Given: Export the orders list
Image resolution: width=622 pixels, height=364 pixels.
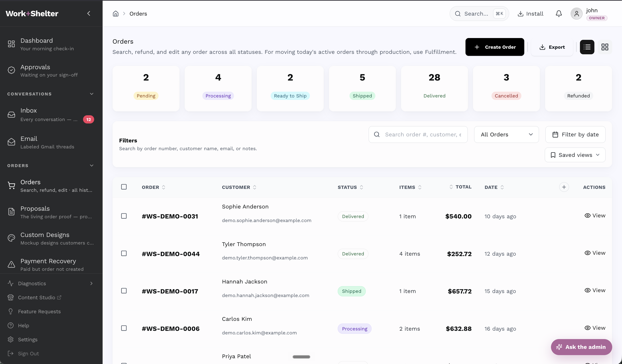Looking at the screenshot, I should [552, 47].
